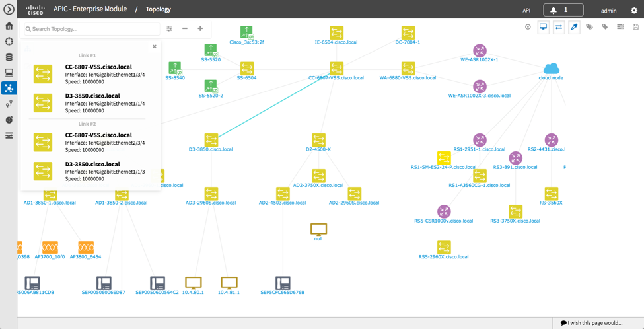Open the topology filter sliders options

(x=170, y=29)
